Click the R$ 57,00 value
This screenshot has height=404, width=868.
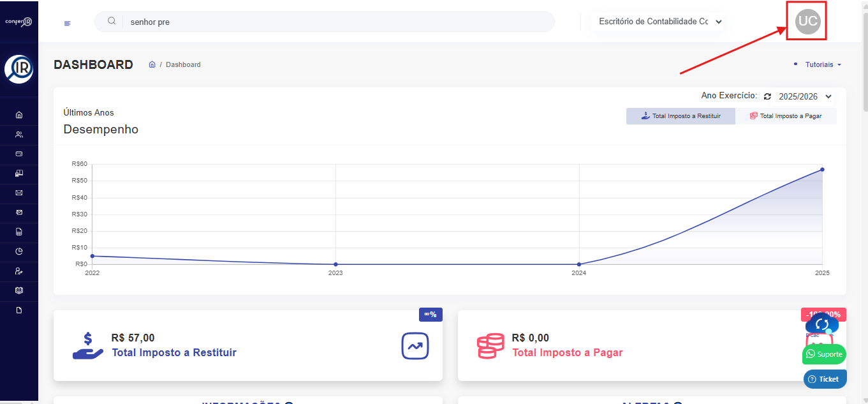click(x=133, y=338)
